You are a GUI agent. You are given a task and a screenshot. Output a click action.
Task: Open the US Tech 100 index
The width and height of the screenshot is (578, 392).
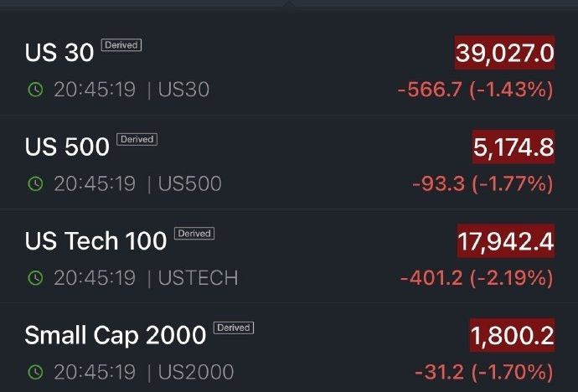[95, 241]
